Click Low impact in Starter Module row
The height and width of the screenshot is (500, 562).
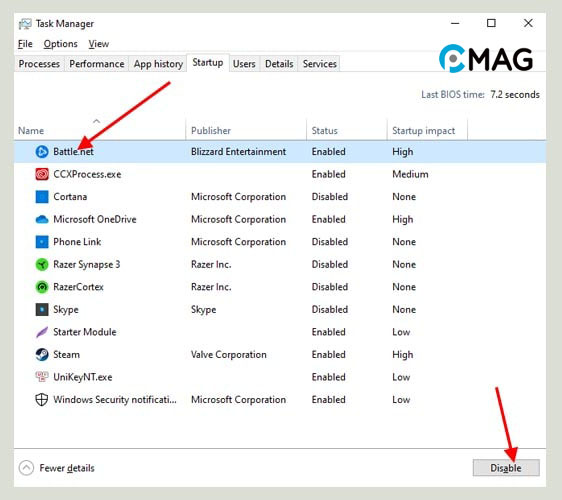[x=401, y=332]
